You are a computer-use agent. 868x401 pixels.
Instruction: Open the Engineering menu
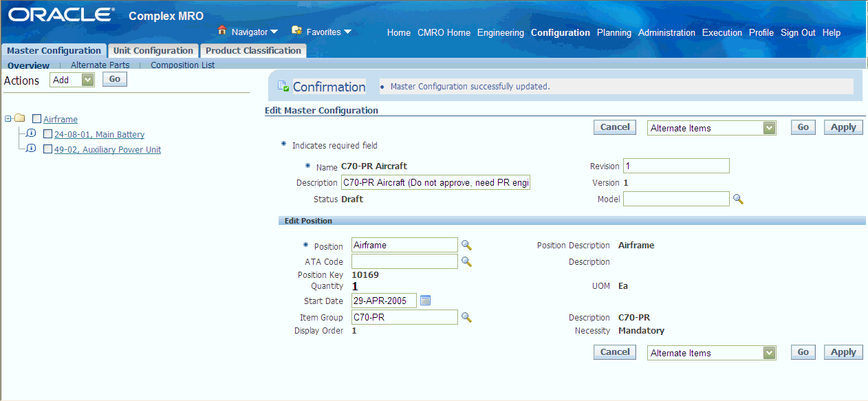501,32
